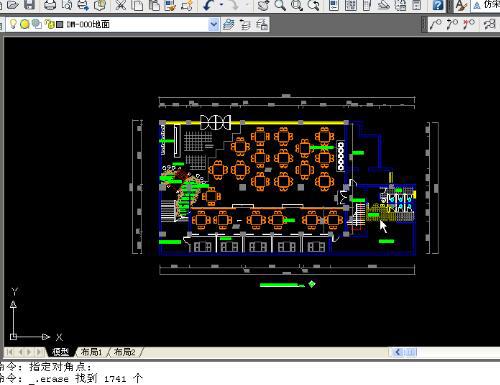Open the Markup Set Manager icon
This screenshot has width=500, height=385.
[x=401, y=5]
